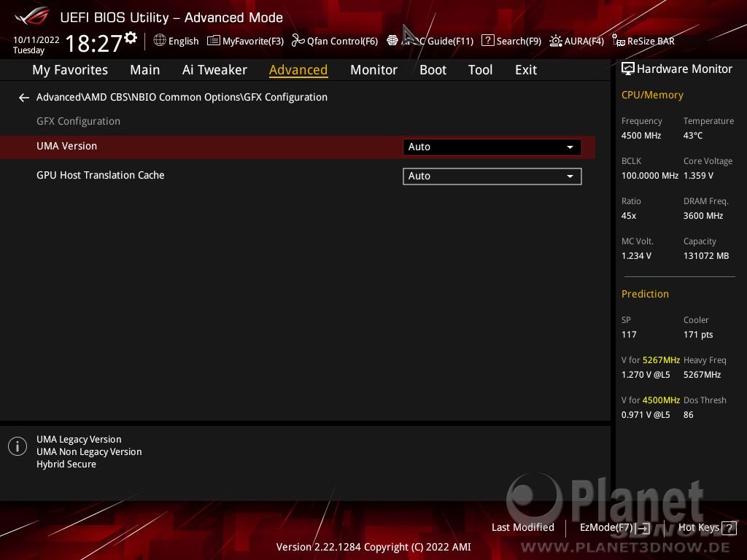The width and height of the screenshot is (747, 560).
Task: Click the CPU/Memory section heading
Action: [652, 96]
